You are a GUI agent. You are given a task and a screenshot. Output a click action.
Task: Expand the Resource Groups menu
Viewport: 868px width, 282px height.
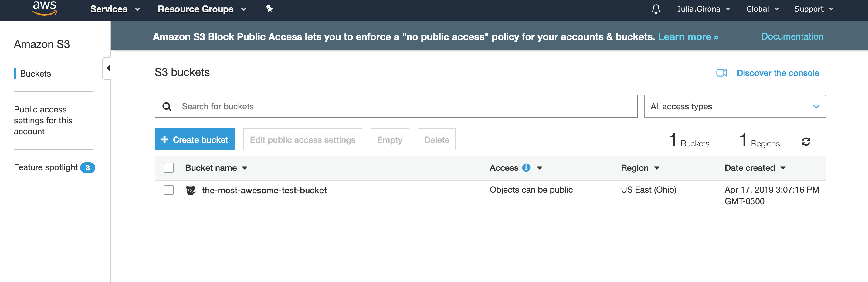click(202, 9)
